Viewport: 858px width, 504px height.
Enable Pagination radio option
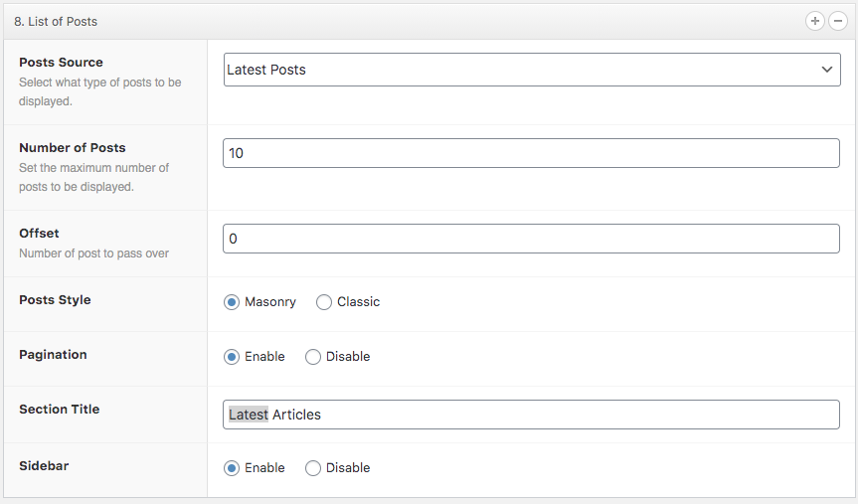coord(232,357)
